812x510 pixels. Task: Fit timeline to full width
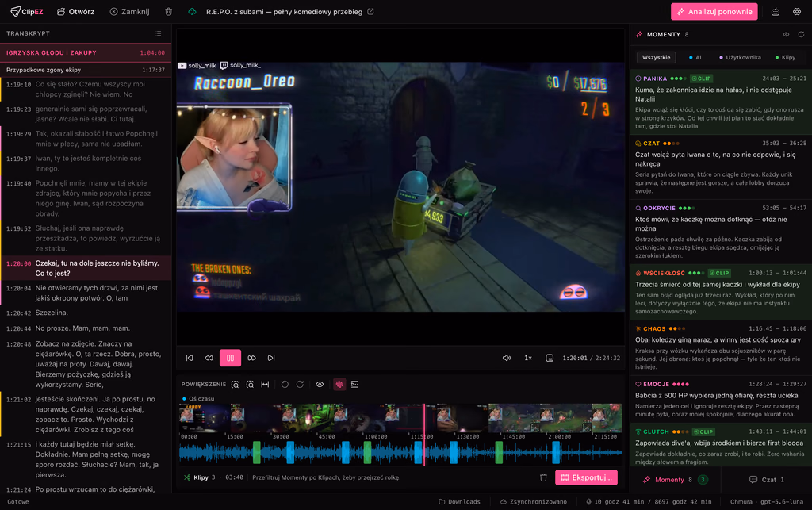click(x=265, y=384)
